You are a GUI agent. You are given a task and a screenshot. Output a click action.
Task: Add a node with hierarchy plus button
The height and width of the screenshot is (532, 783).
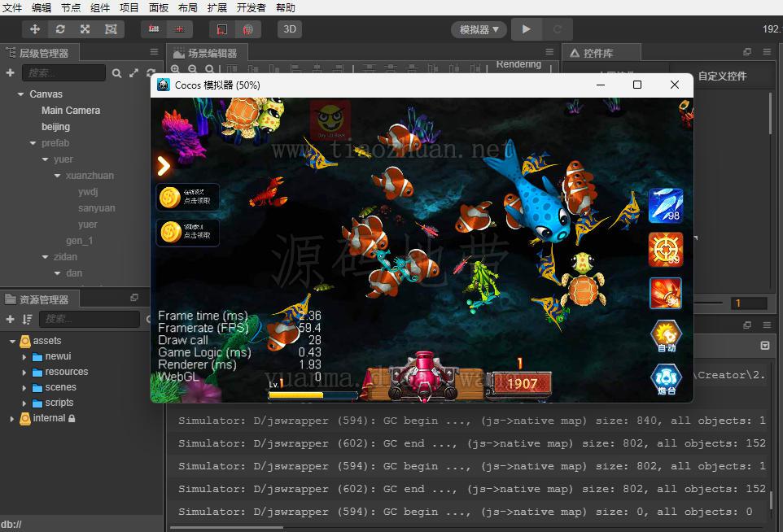[x=10, y=73]
